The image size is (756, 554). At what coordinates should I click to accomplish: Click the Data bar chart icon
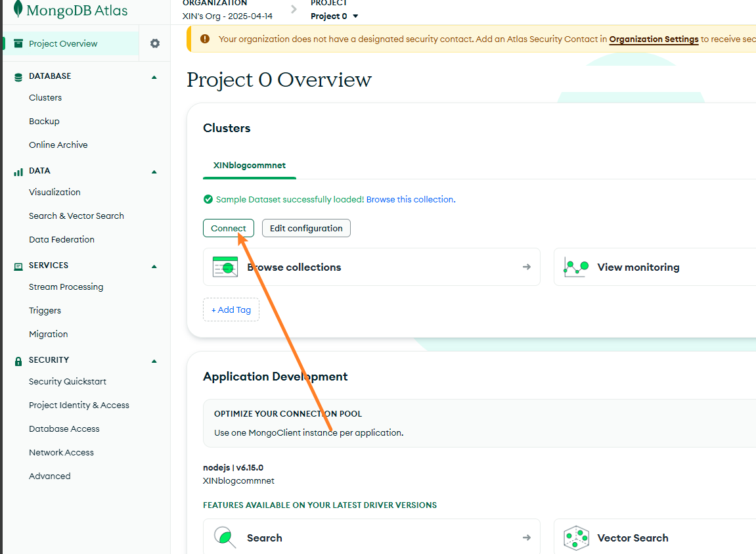click(18, 172)
